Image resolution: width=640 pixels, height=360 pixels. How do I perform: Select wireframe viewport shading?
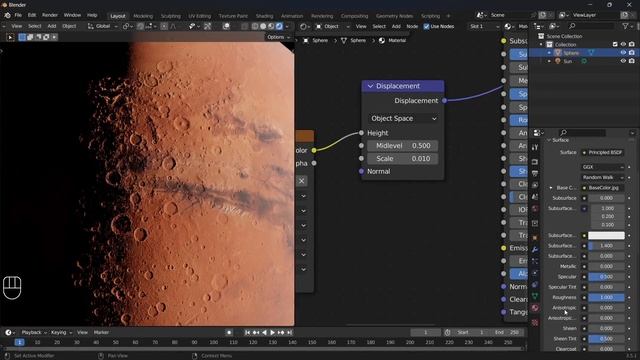(255, 26)
